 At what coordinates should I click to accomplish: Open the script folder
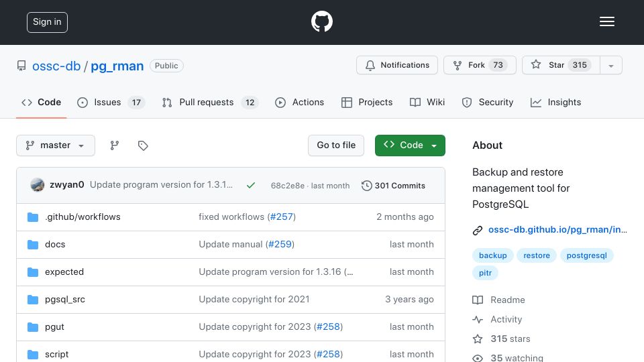(56, 354)
